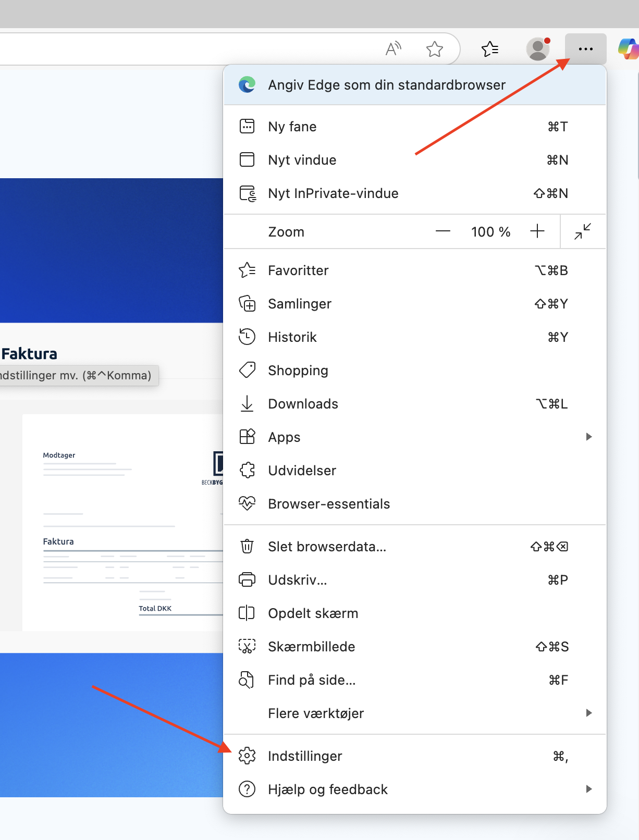Viewport: 639px width, 840px height.
Task: Click the ⌘P shortcut text
Action: click(x=558, y=580)
